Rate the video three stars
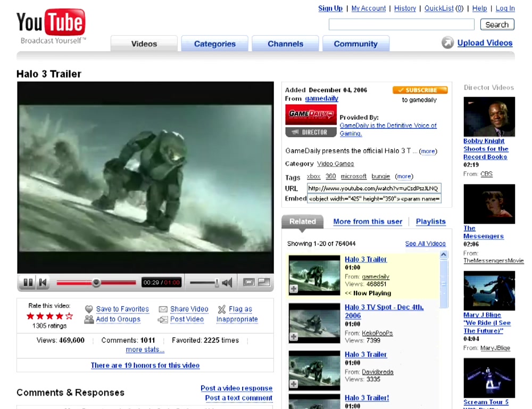The image size is (532, 409). point(49,316)
